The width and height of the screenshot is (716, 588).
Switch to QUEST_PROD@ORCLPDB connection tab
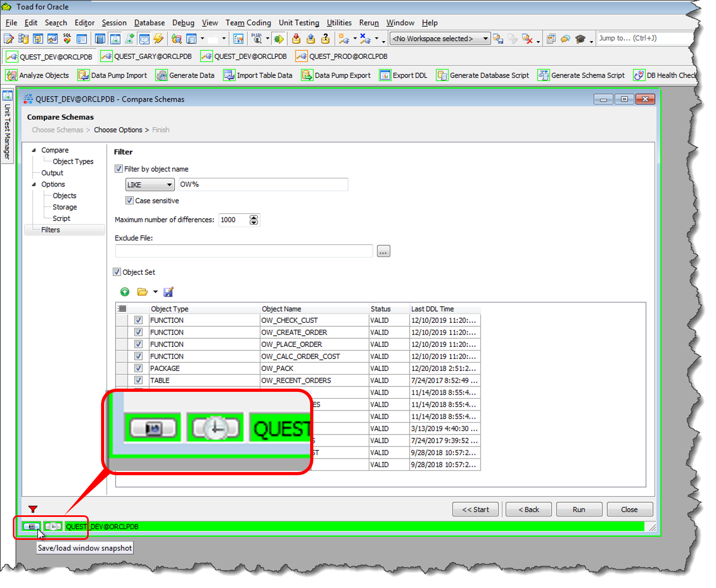point(342,56)
